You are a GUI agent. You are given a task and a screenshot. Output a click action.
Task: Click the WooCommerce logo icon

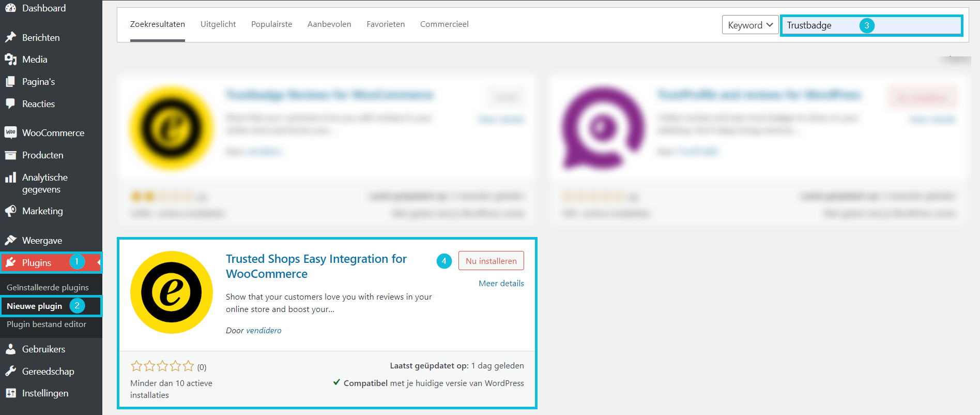point(10,132)
